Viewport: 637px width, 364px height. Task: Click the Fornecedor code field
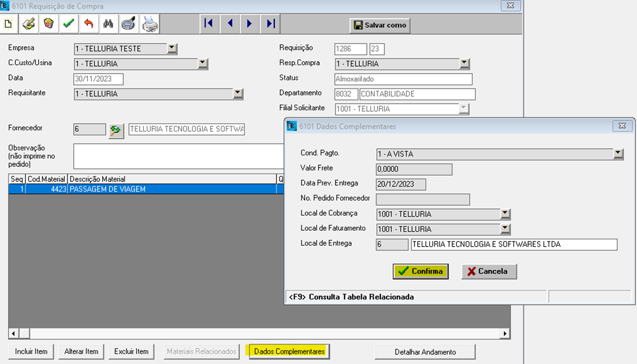tap(89, 129)
